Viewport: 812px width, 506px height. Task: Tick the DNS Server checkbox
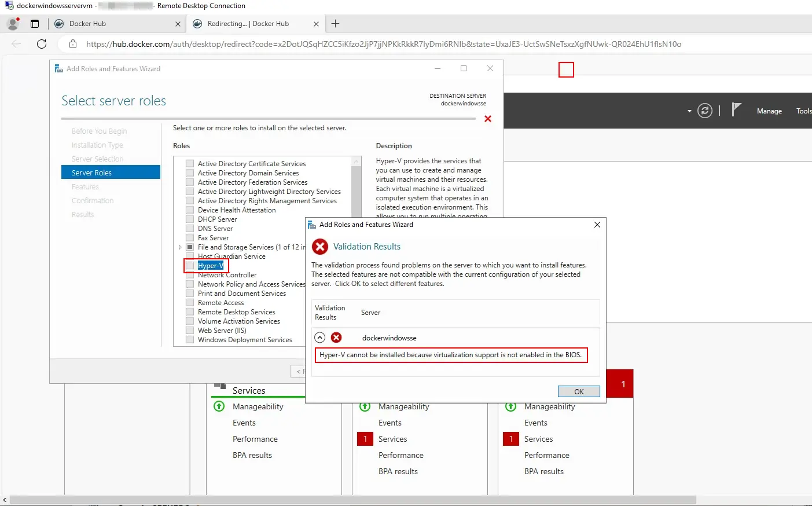190,229
